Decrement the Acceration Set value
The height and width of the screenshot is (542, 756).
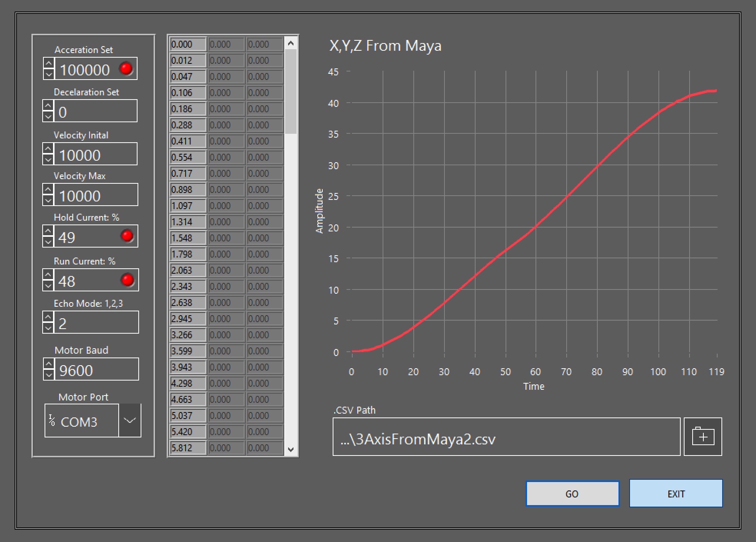48,74
